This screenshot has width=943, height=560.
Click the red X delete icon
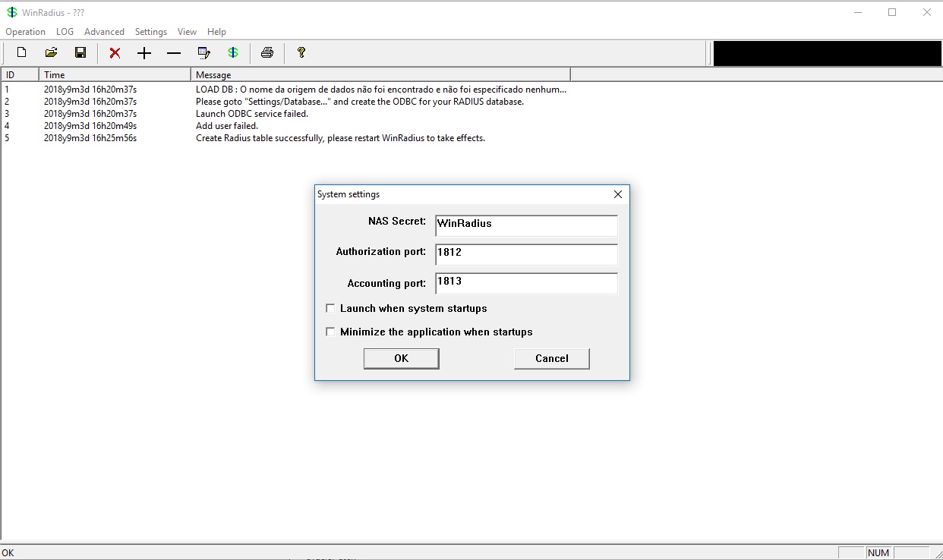tap(115, 53)
